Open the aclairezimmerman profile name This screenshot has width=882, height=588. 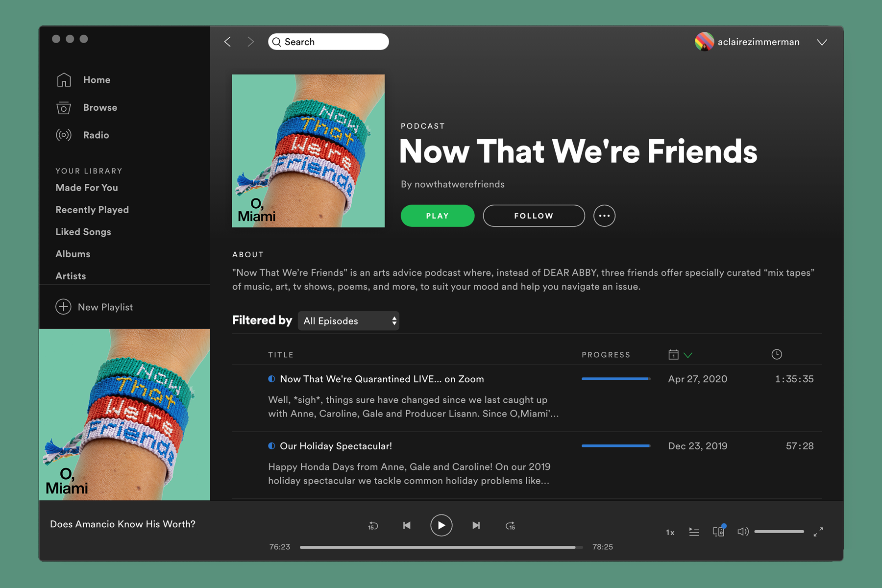(759, 42)
